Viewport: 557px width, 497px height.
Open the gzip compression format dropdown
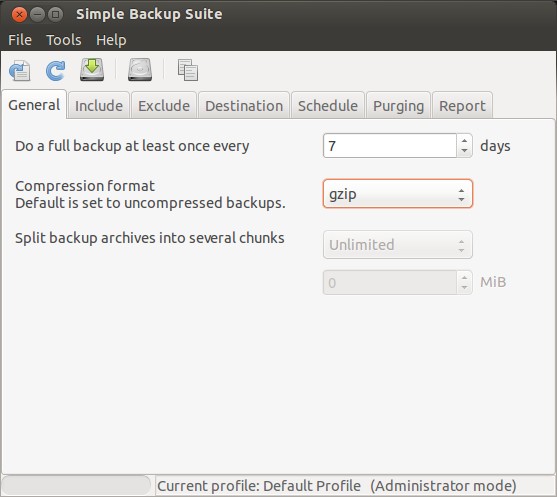tap(398, 194)
